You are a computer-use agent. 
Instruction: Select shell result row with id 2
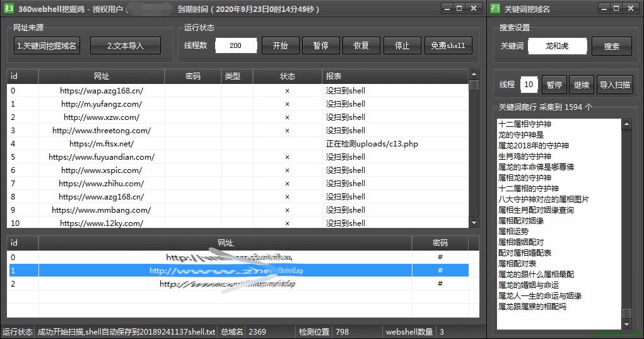click(238, 283)
